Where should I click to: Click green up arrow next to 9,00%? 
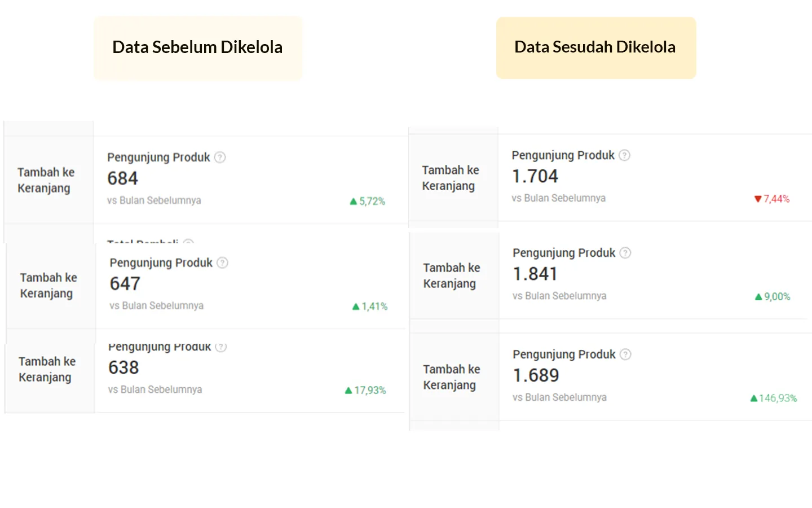point(758,297)
